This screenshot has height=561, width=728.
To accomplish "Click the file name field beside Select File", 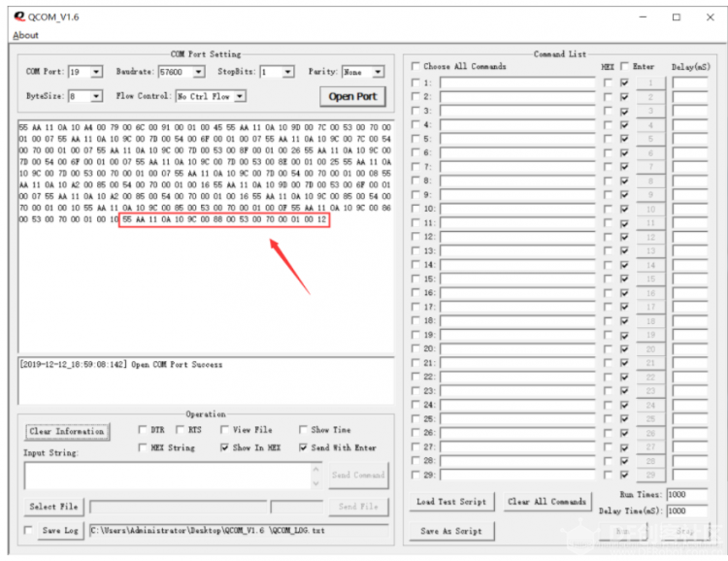I will click(x=179, y=507).
